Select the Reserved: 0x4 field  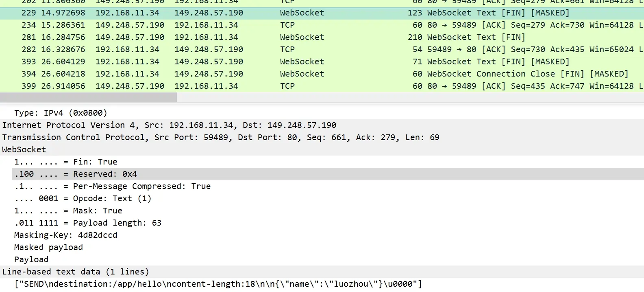click(328, 174)
